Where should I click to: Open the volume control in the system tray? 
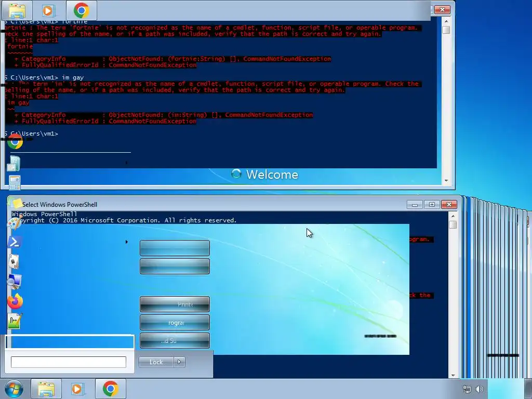479,389
